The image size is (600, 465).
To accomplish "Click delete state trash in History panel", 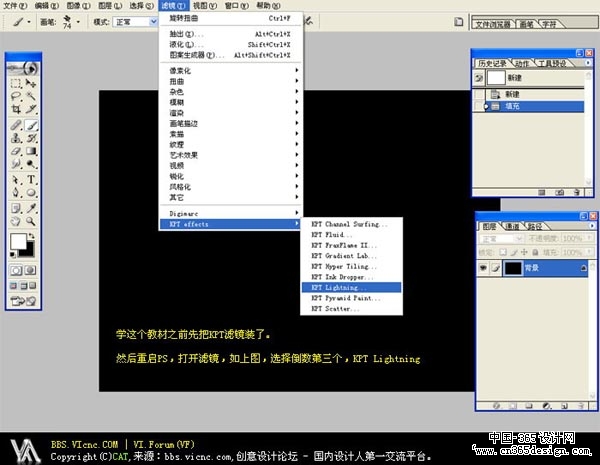I will tap(577, 192).
